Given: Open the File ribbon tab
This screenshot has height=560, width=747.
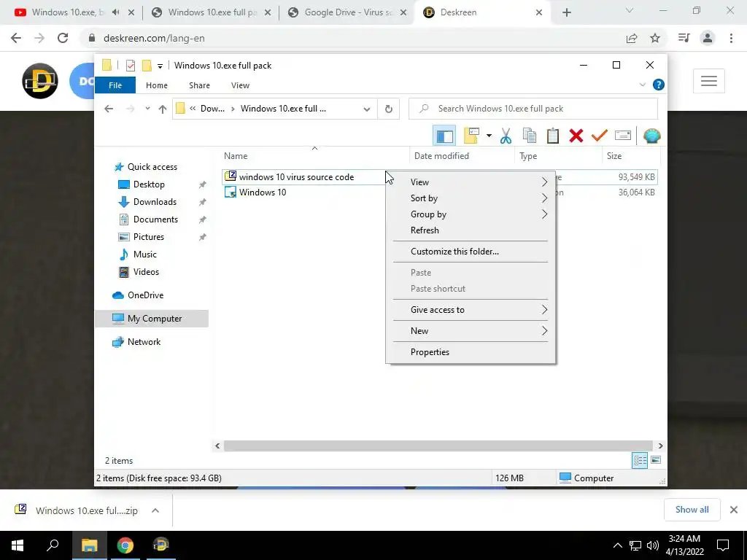Looking at the screenshot, I should [x=115, y=85].
